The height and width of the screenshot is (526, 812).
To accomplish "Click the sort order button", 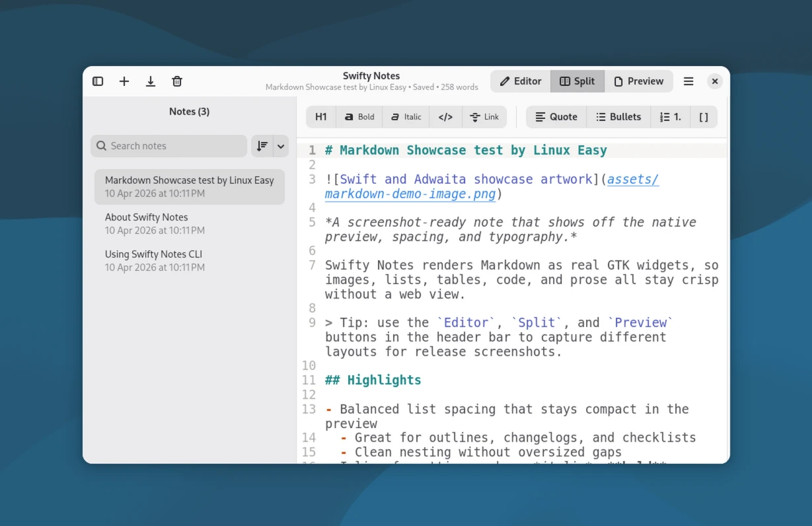I will (262, 146).
